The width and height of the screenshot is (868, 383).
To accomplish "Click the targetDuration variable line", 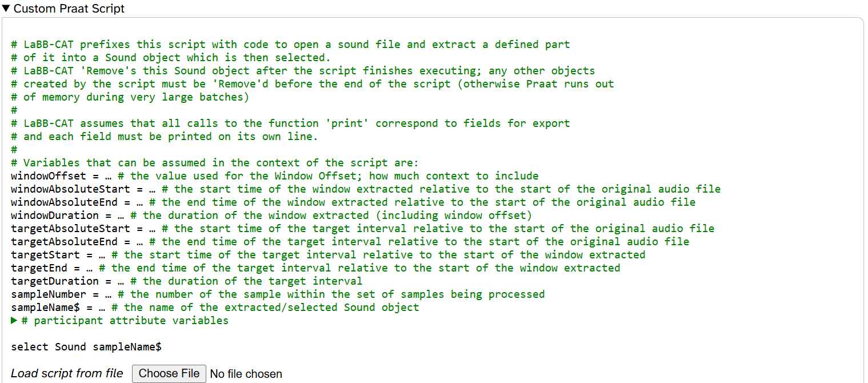I will [x=186, y=281].
